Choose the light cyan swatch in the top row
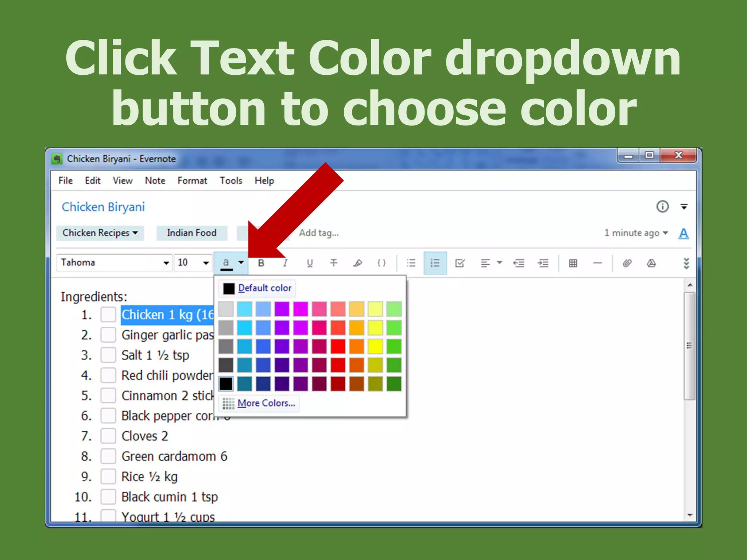Viewport: 747px width, 560px height. (245, 309)
